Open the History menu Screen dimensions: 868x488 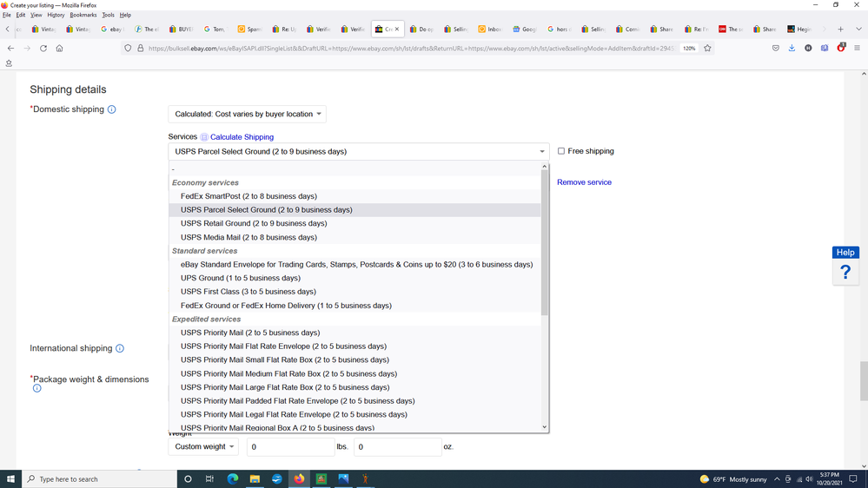56,15
